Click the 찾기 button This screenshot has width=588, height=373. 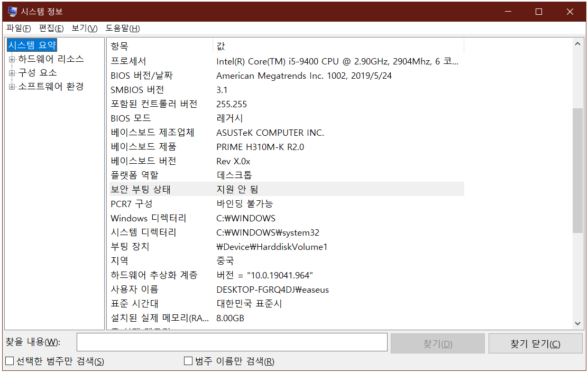437,343
